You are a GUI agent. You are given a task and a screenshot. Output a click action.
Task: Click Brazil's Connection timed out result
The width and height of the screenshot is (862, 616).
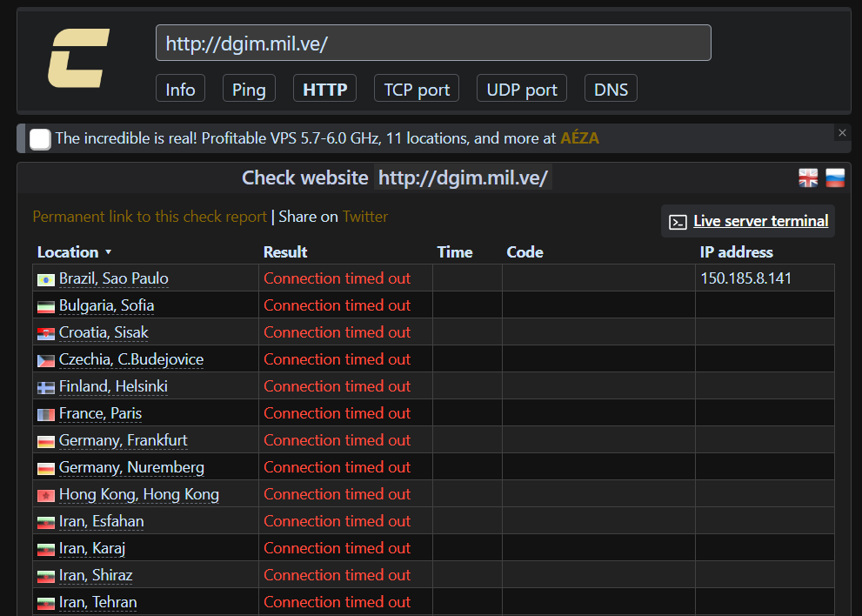pos(337,278)
